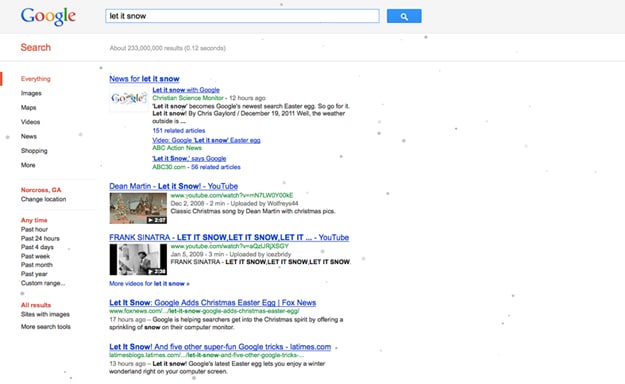Play the Frank Sinatra video thumbnail
Screen dimensions: 625x384
(138, 260)
